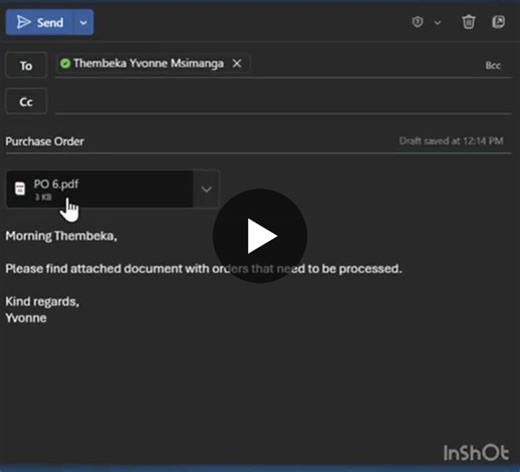Screen dimensions: 520x472
Task: Click the Cc button
Action: pyautogui.click(x=26, y=101)
